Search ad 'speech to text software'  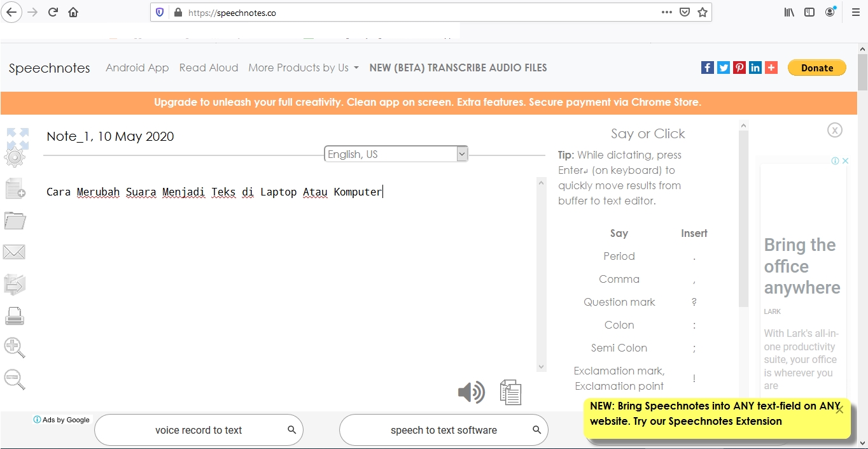444,430
